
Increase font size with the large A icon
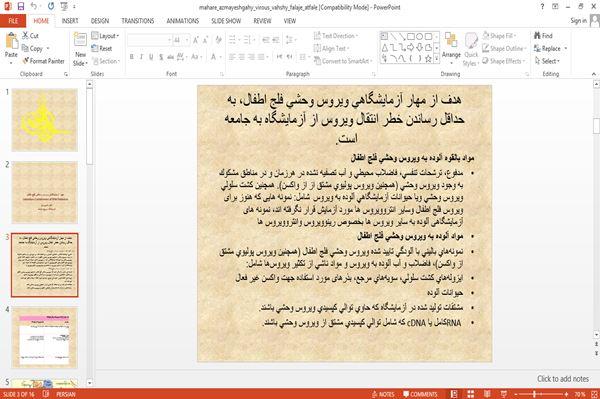196,40
